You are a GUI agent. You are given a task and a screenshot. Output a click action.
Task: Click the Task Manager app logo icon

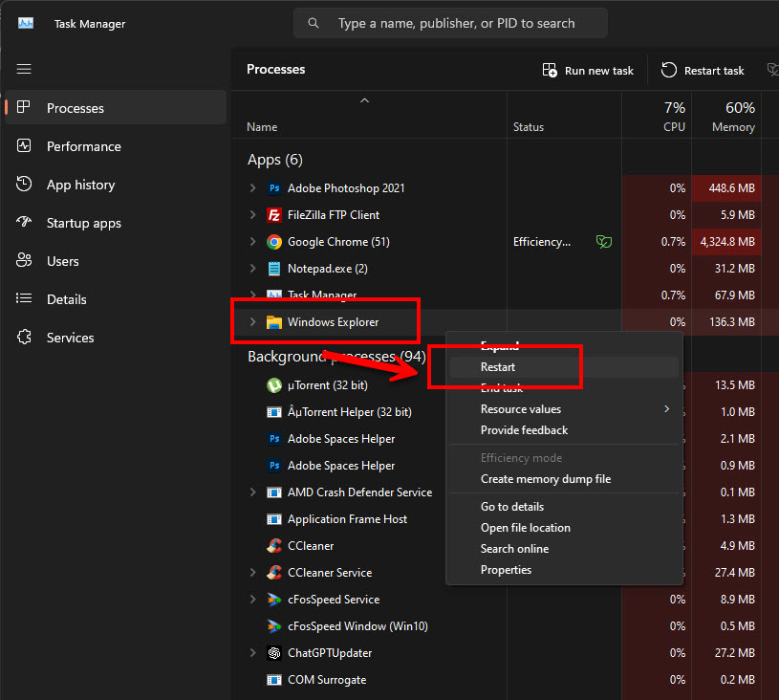[26, 23]
